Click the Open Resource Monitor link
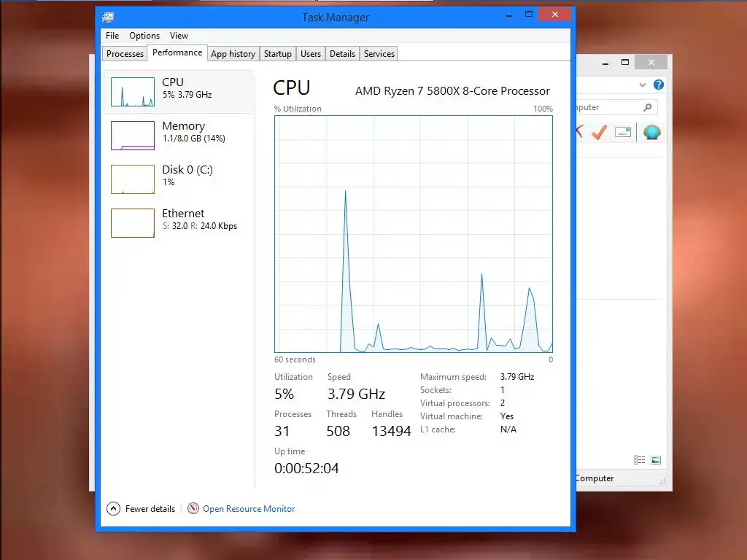The width and height of the screenshot is (747, 560). (249, 508)
